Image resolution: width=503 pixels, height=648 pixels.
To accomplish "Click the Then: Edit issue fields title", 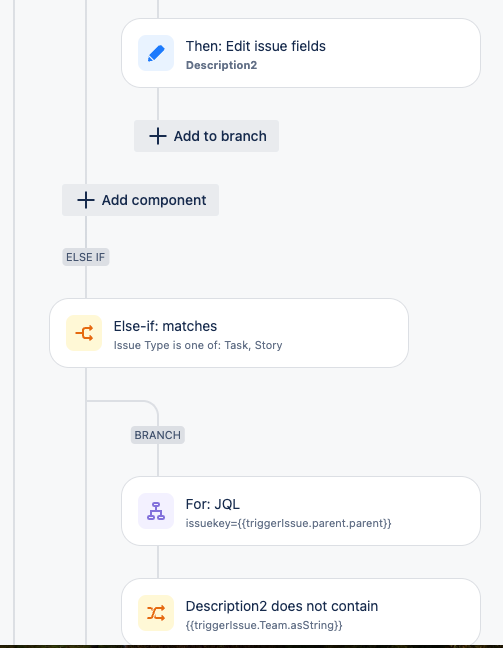I will coord(255,46).
